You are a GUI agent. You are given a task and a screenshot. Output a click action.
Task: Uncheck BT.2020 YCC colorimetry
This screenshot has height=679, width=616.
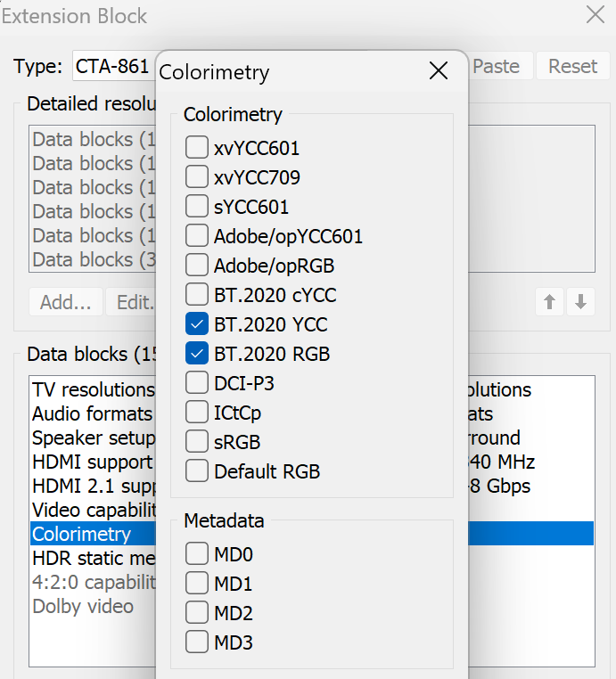click(197, 324)
